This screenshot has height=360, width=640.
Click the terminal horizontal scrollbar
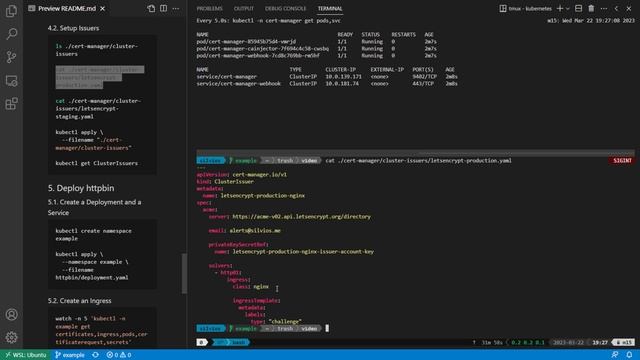tap(415, 153)
